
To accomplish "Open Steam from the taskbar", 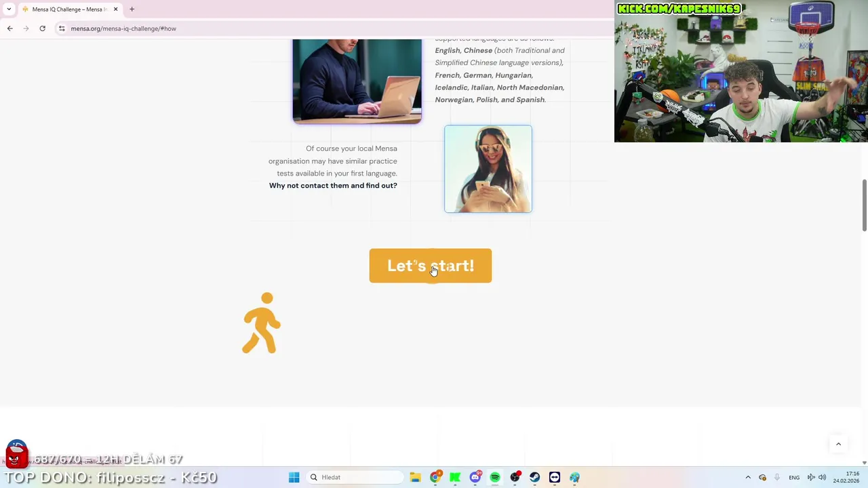I will [535, 477].
